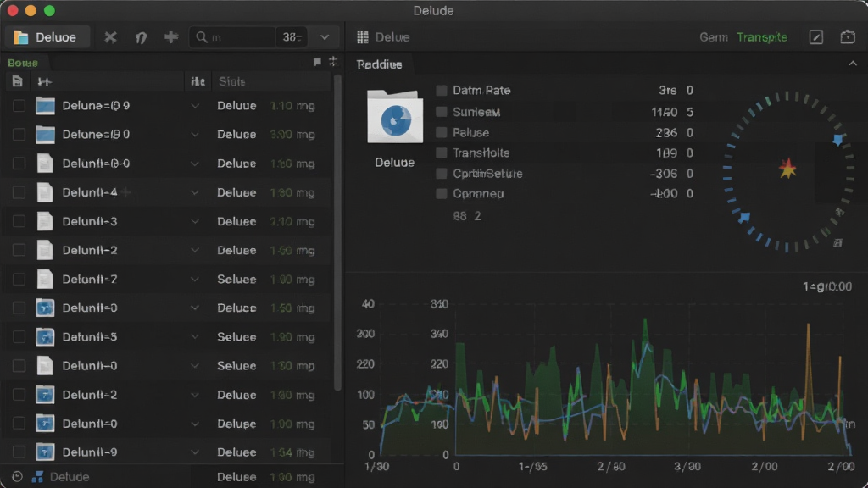Screen dimensions: 868x488
Task: Click the crossed tools icon in toolbar
Action: click(x=111, y=37)
